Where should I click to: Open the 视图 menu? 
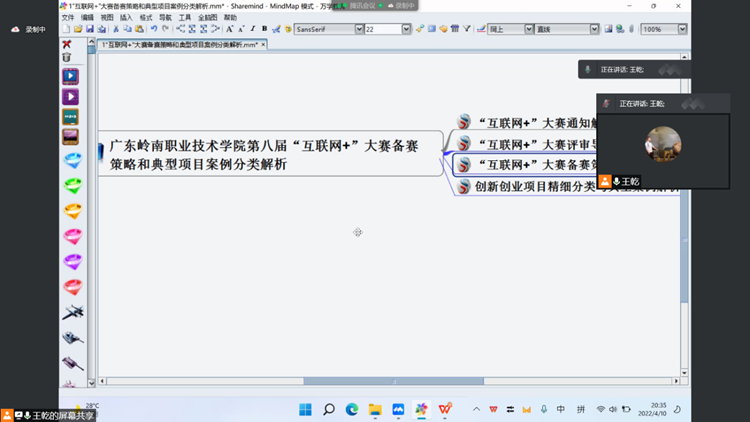point(107,18)
